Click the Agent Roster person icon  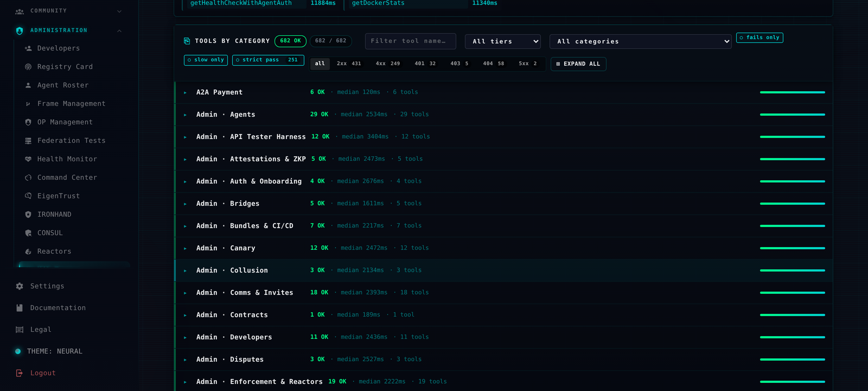click(28, 85)
